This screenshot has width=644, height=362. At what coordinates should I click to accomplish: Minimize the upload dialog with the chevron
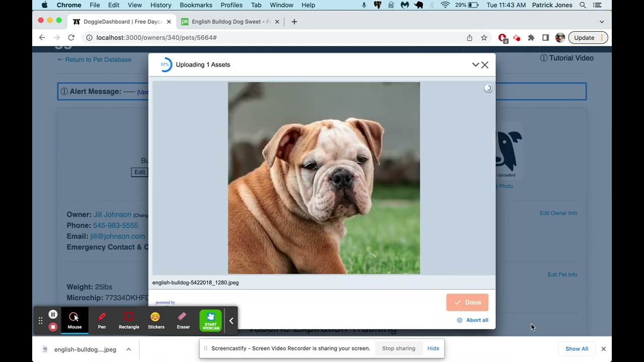(x=475, y=65)
